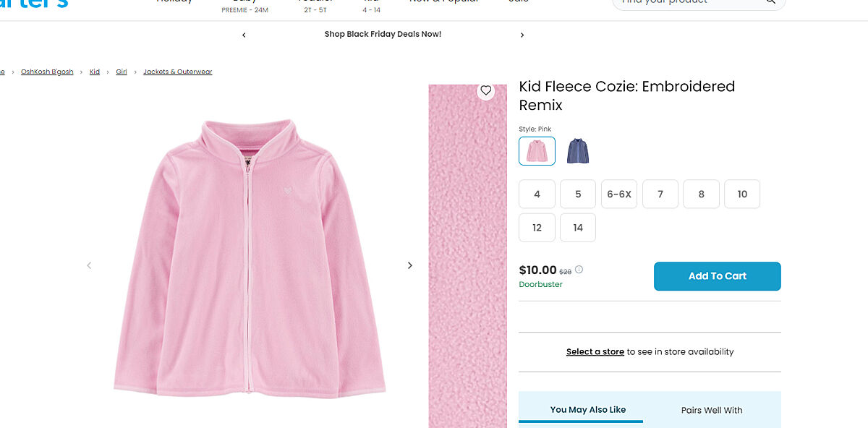The height and width of the screenshot is (428, 868).
Task: Select size 6-6X
Action: pyautogui.click(x=619, y=194)
